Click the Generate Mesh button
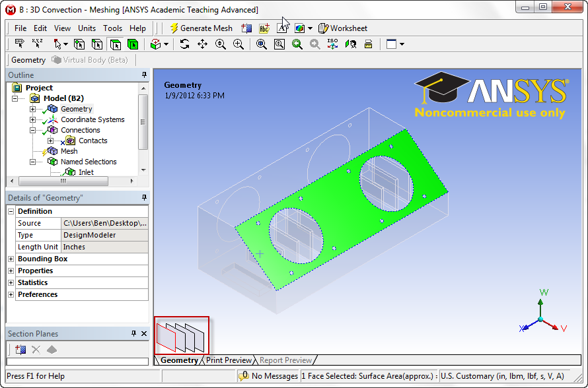The height and width of the screenshot is (388, 588). pos(202,28)
